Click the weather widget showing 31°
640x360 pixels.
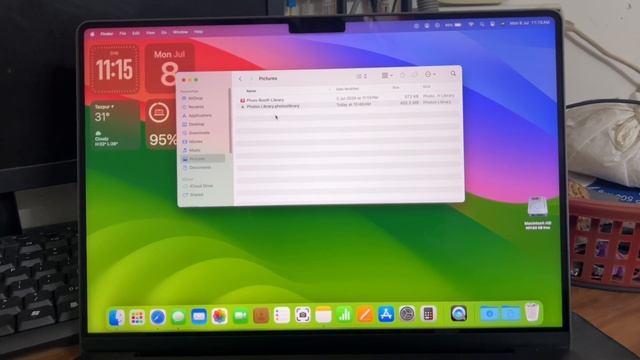[115, 125]
